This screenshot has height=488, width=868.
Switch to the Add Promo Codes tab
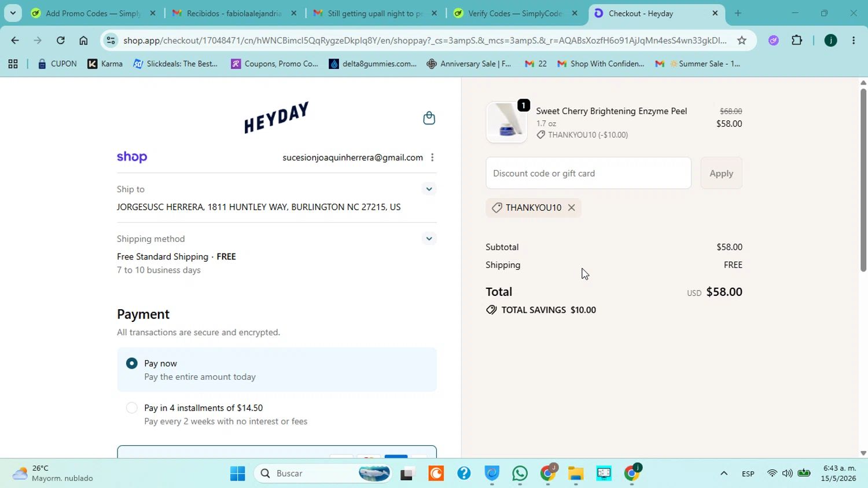point(93,13)
